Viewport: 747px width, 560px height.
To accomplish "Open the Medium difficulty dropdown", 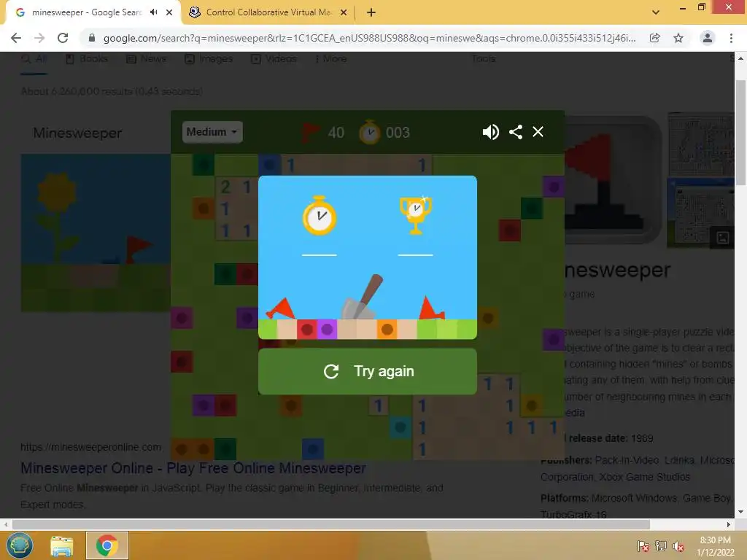I will tap(212, 132).
